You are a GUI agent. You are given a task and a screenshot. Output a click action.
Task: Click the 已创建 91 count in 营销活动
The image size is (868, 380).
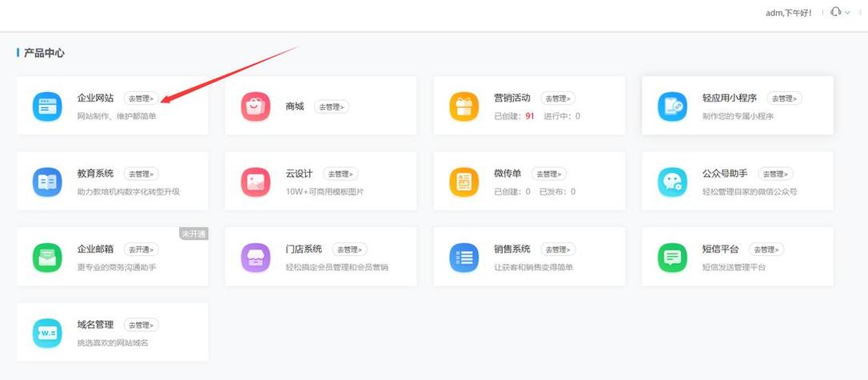(x=514, y=116)
